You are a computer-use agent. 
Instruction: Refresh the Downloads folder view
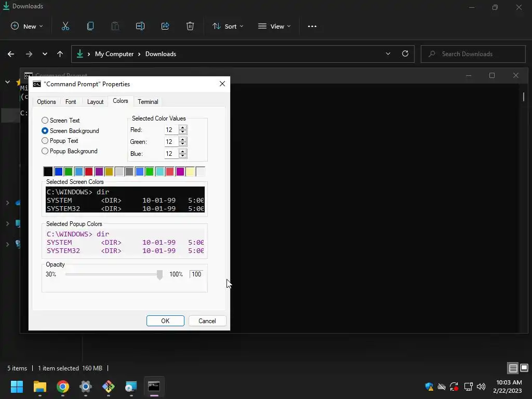[x=405, y=54]
